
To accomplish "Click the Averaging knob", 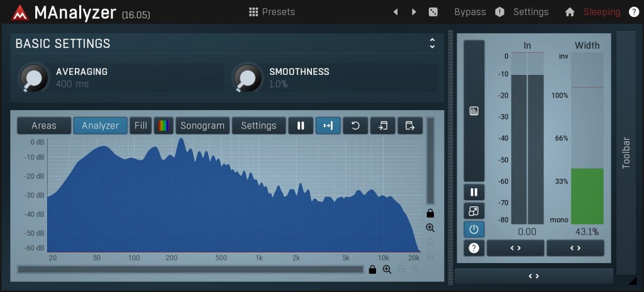I will pyautogui.click(x=34, y=78).
